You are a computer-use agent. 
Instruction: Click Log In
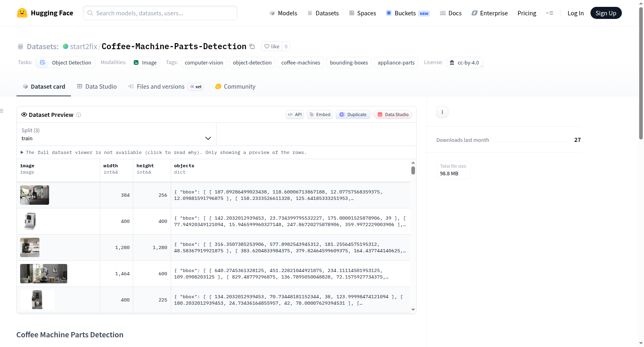tap(576, 13)
